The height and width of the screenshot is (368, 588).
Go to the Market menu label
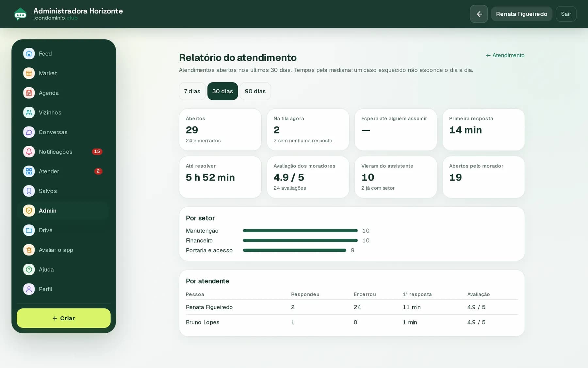(48, 73)
